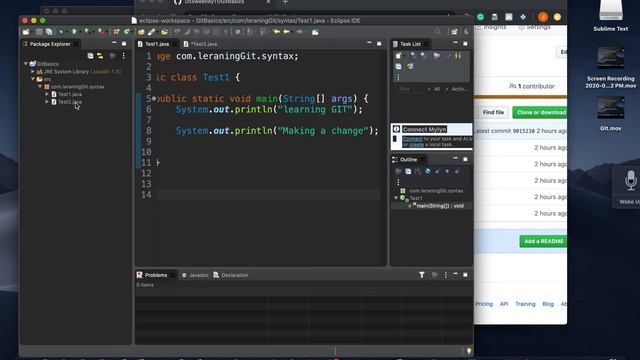Click the Open Type toolbar icon

click(141, 32)
